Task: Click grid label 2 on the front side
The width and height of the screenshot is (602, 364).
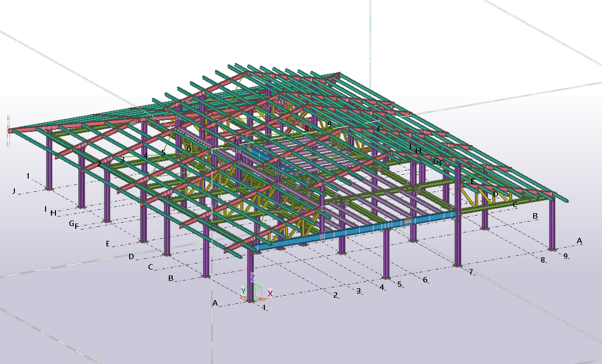Action: [x=335, y=295]
